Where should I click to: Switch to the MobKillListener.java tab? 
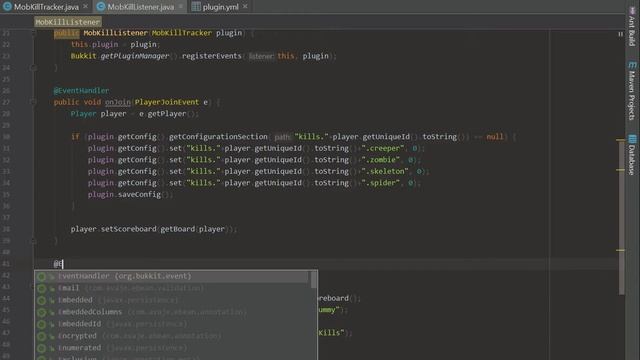coord(140,7)
